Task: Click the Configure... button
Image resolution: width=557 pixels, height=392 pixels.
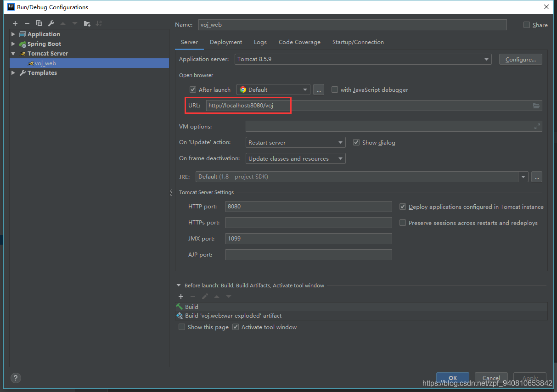Action: click(521, 59)
